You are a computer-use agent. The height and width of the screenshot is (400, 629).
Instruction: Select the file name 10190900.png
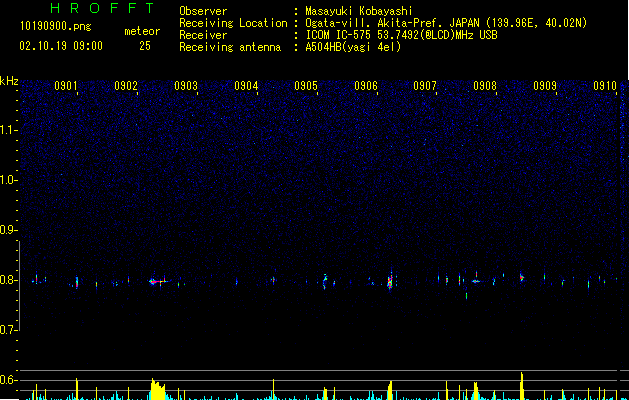click(56, 27)
